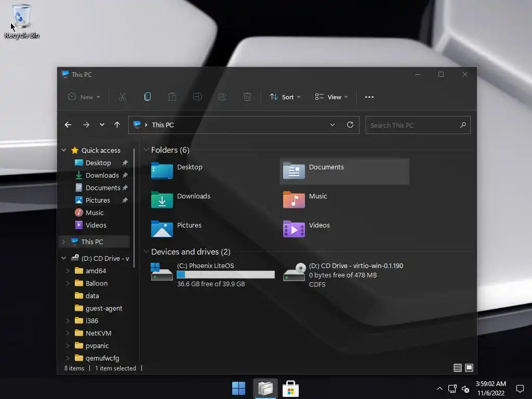Select the (D:) CD Drive virtio-win
532x399 pixels.
pos(344,275)
